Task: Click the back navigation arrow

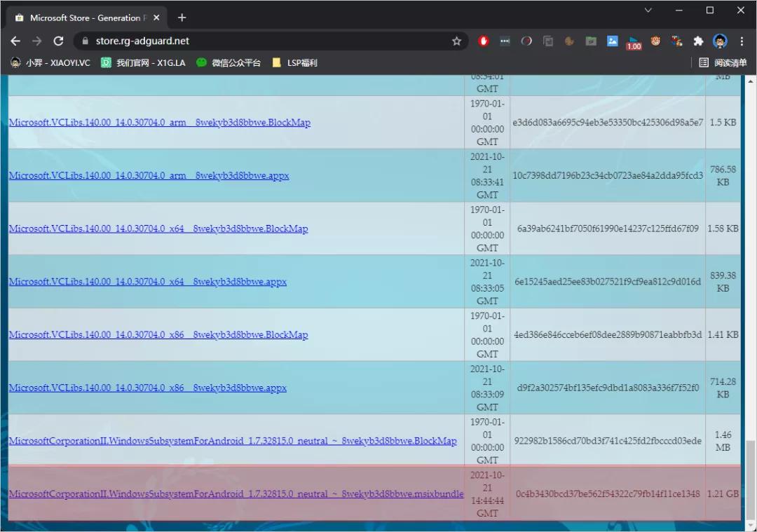Action: pyautogui.click(x=15, y=41)
